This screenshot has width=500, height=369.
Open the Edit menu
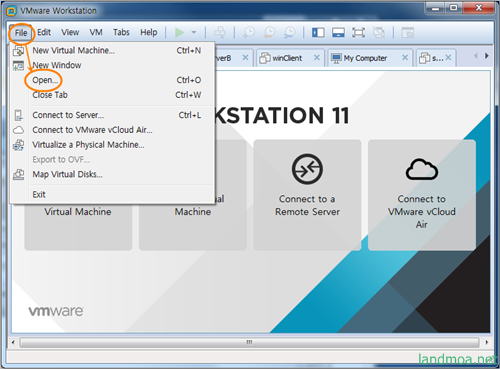coord(44,32)
